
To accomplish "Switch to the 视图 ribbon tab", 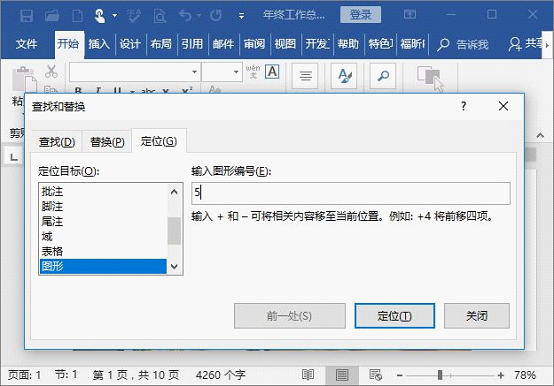I will click(x=285, y=44).
